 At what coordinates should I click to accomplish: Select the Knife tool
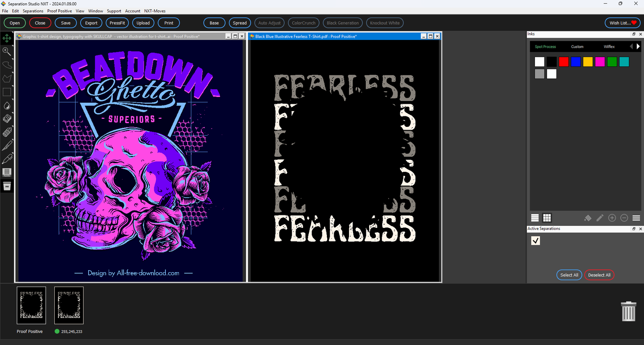click(x=7, y=145)
